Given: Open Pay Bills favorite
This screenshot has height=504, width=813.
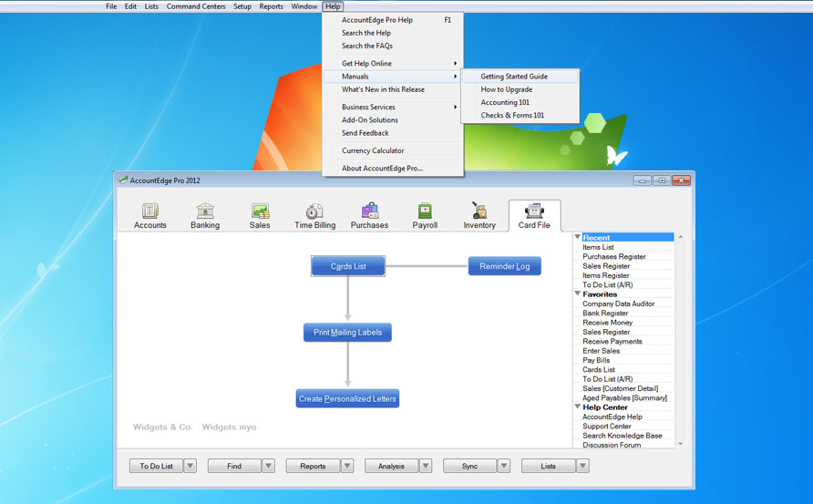Looking at the screenshot, I should pos(596,360).
